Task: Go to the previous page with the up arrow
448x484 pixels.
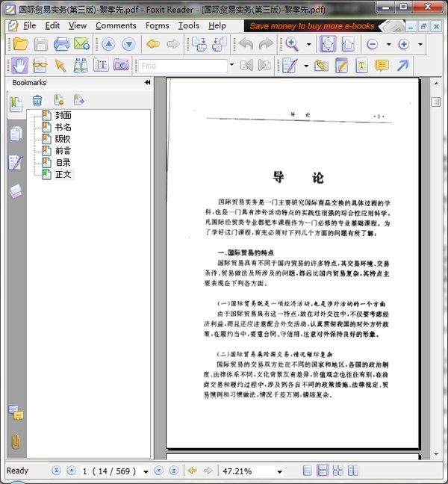Action: 108,44
